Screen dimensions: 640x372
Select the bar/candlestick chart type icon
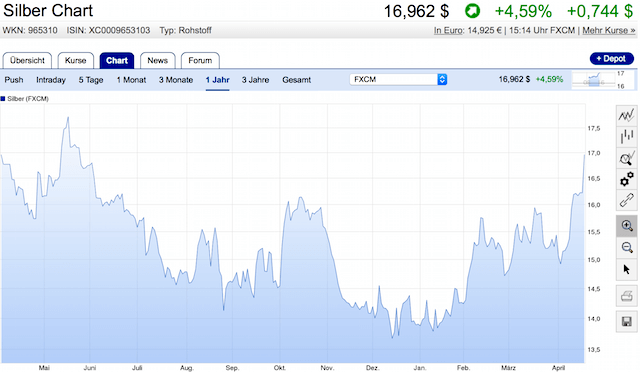tap(626, 136)
